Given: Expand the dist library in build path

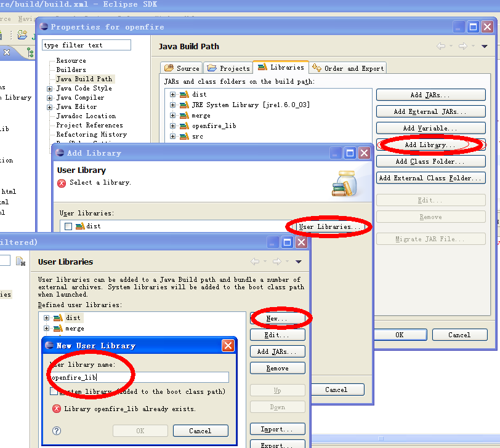Looking at the screenshot, I should tap(172, 94).
